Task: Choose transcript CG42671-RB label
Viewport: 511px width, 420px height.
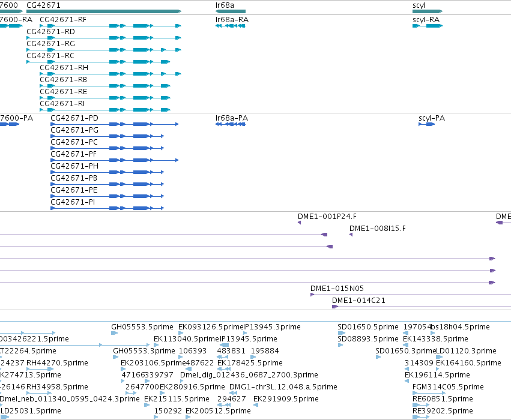Action: pos(63,80)
